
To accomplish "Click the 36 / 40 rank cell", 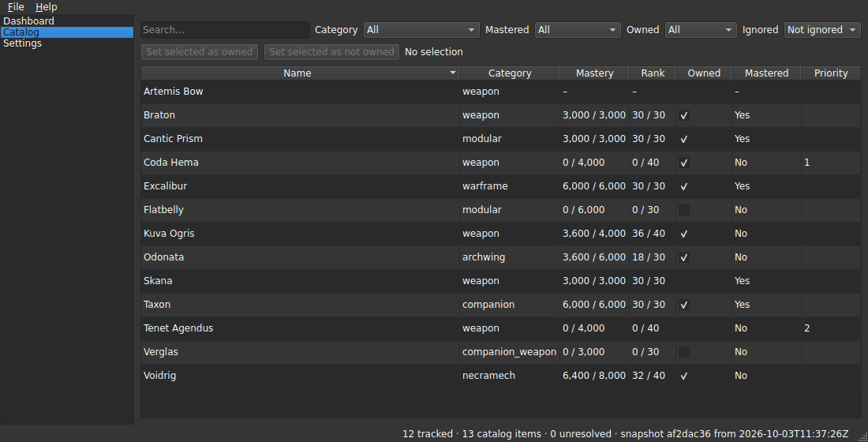I will (652, 234).
